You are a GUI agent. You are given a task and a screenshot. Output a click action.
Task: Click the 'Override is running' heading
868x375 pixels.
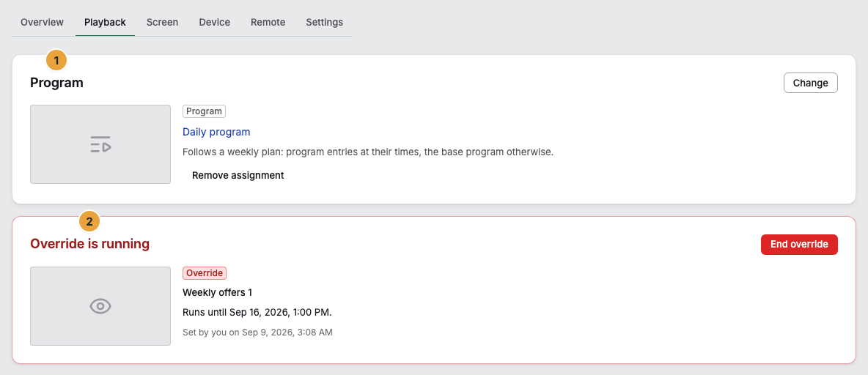coord(89,243)
